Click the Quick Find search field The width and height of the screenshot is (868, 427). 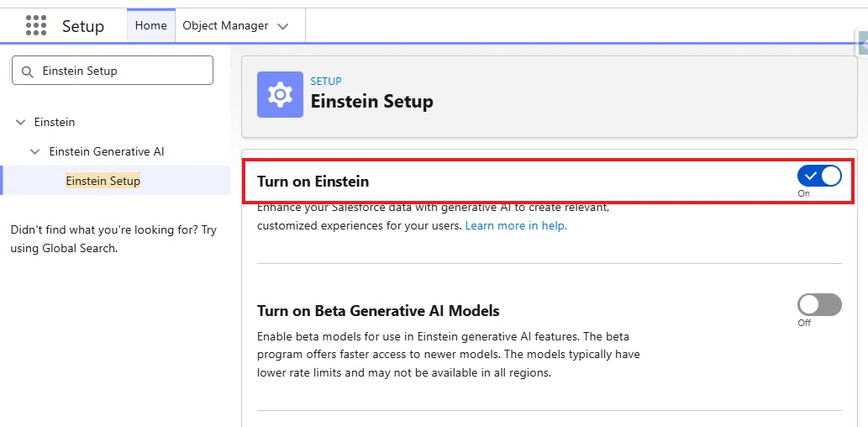113,71
